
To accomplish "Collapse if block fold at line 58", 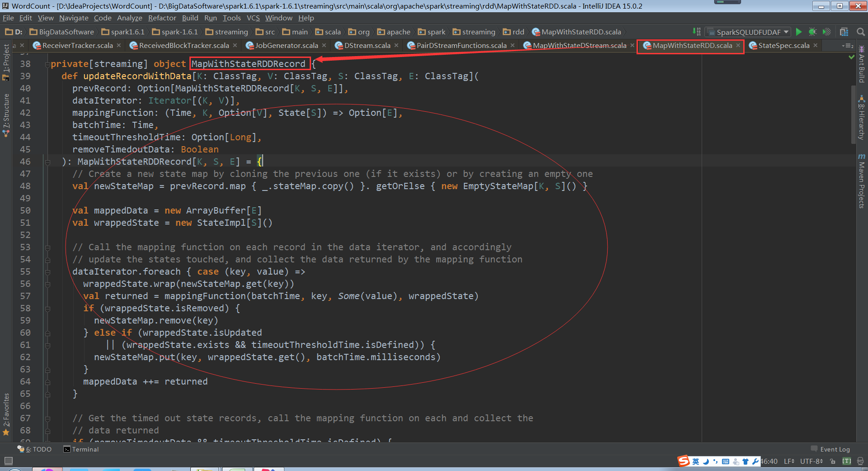I will [47, 309].
